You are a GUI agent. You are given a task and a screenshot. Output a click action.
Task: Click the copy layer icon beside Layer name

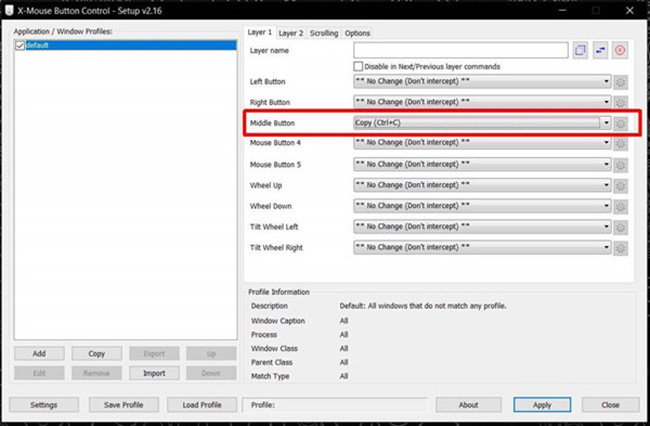[x=581, y=49]
